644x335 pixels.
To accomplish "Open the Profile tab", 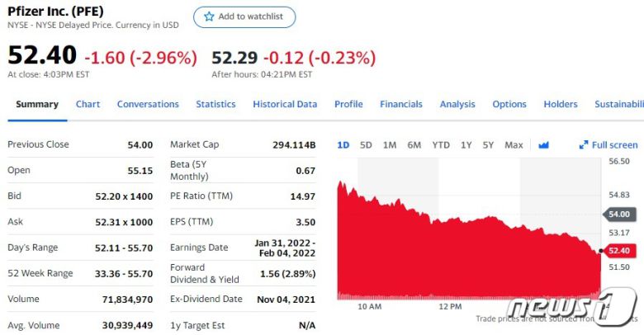I will 348,105.
